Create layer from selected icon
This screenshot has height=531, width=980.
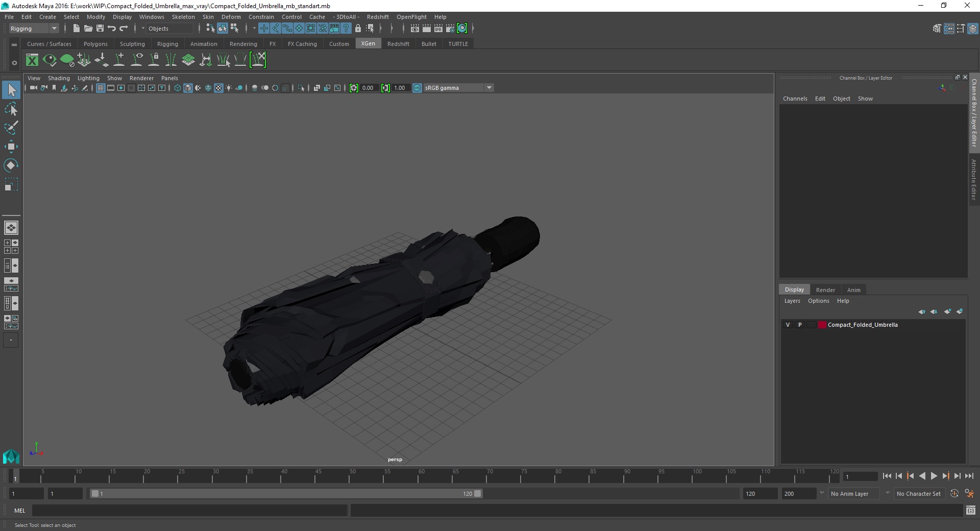tap(960, 311)
